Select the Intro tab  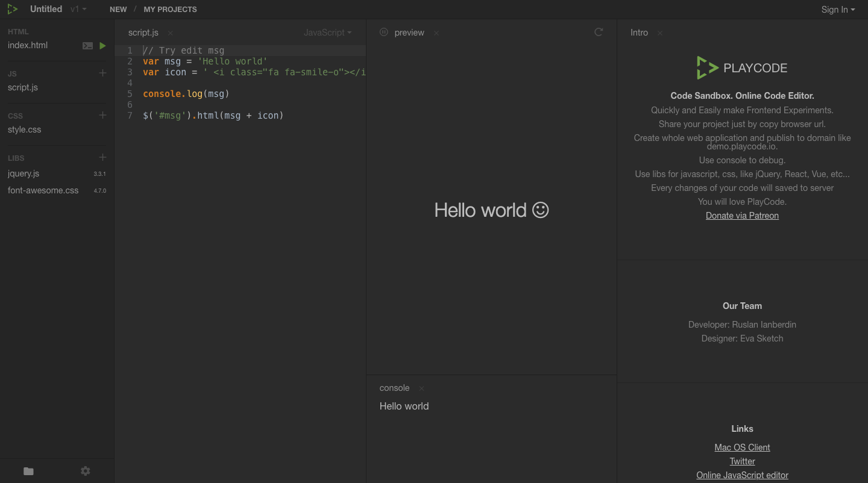coord(639,33)
